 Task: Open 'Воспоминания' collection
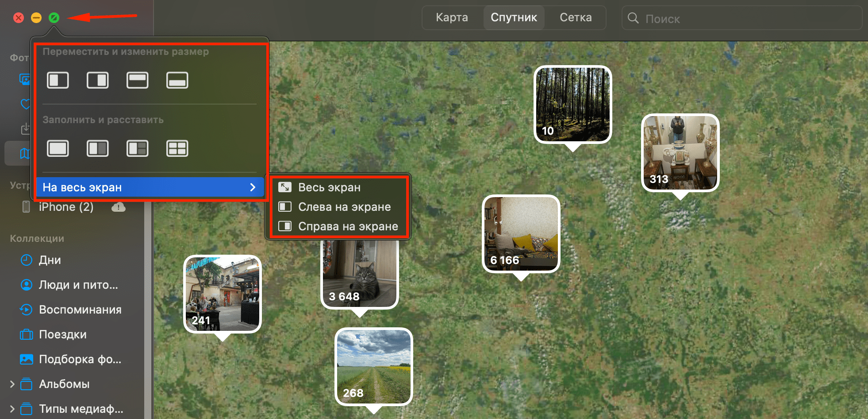[x=80, y=310]
